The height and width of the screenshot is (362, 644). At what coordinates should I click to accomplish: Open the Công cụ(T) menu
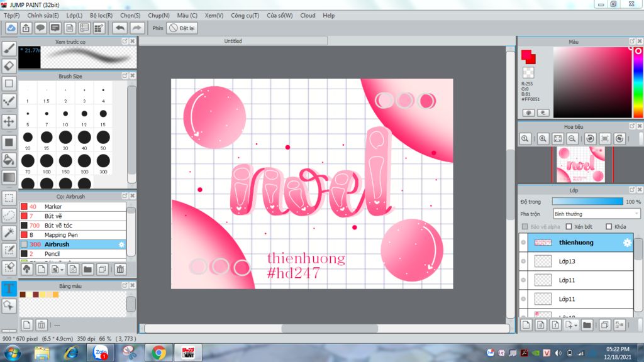pos(245,15)
